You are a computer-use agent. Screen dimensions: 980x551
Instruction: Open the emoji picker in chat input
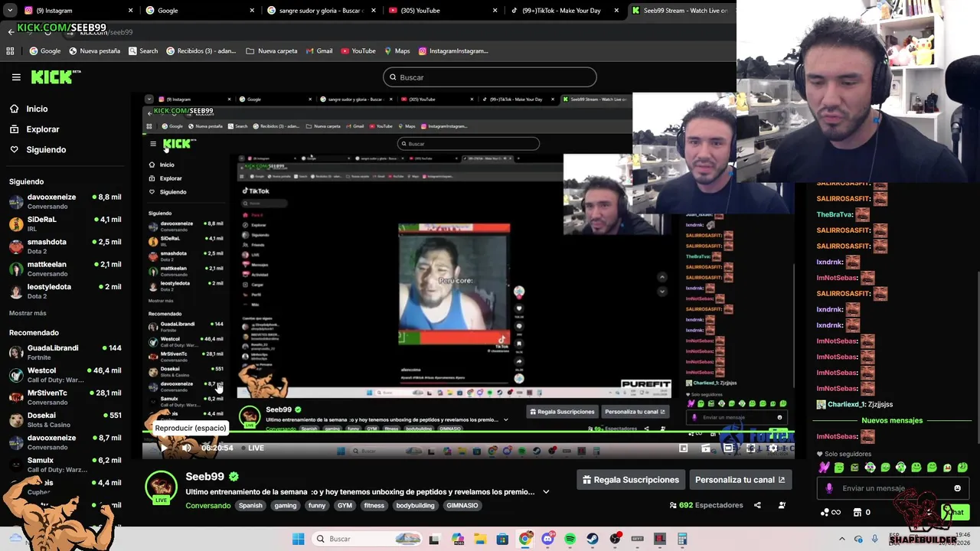pyautogui.click(x=957, y=488)
